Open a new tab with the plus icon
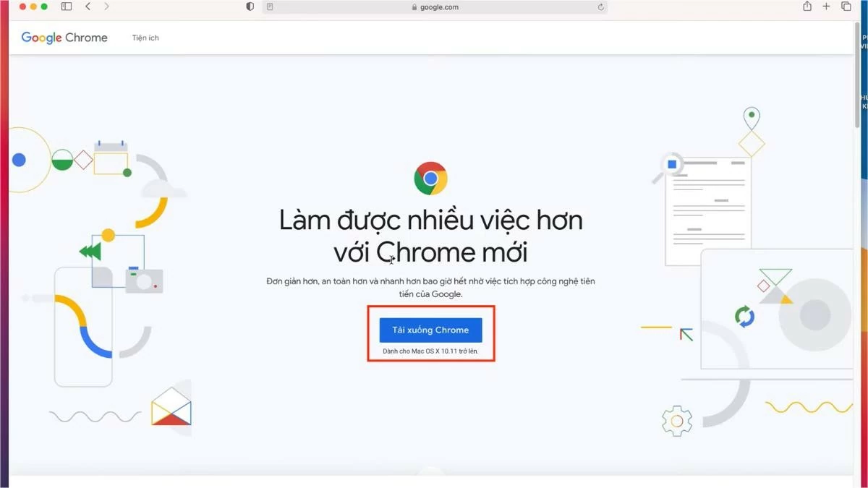 tap(825, 7)
